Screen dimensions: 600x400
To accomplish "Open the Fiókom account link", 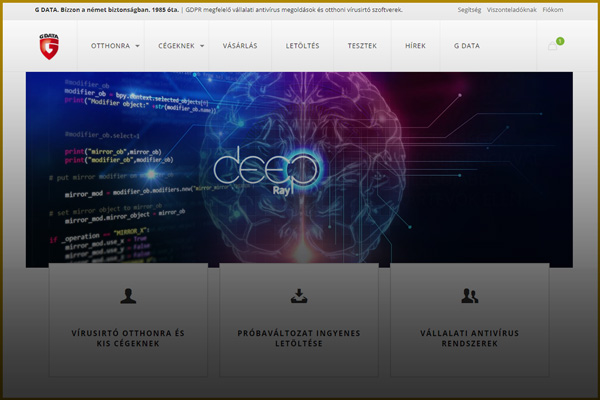I will point(553,10).
